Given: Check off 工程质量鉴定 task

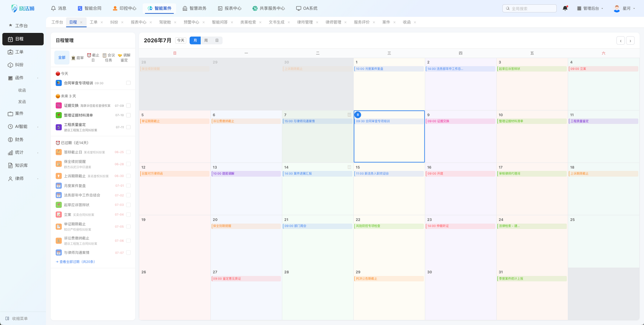Looking at the screenshot, I should tap(128, 127).
